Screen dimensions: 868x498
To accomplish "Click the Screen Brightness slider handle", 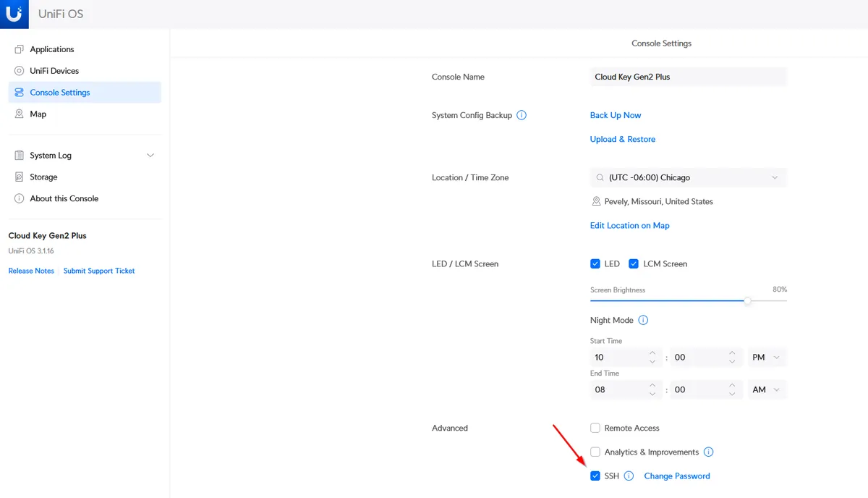I will [748, 300].
